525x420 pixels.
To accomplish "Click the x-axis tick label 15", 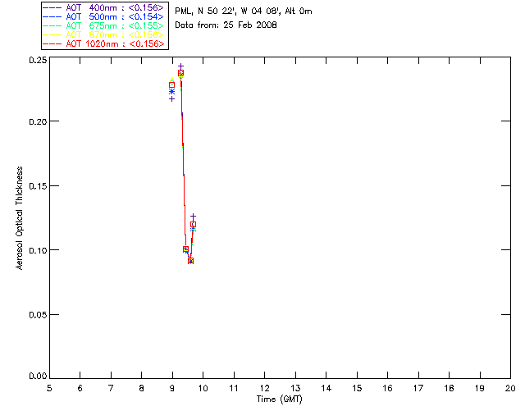I will click(357, 388).
